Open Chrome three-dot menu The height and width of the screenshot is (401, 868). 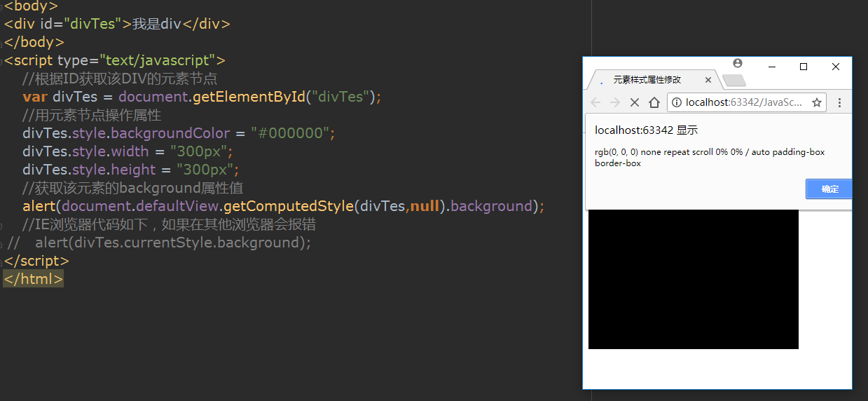tap(839, 102)
